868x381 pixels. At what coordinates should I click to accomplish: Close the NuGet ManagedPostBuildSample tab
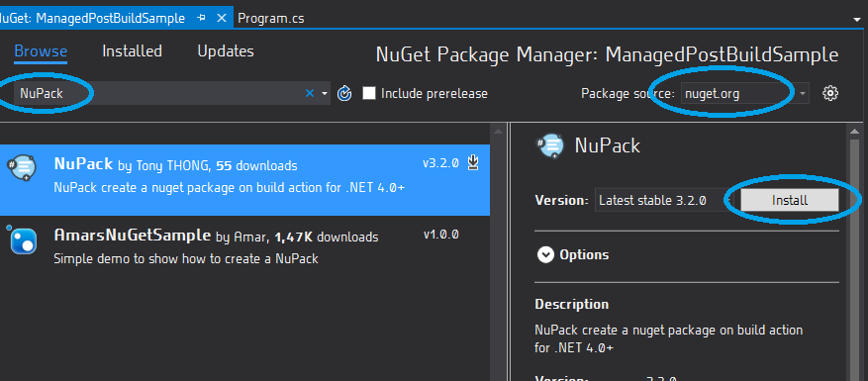pos(222,18)
